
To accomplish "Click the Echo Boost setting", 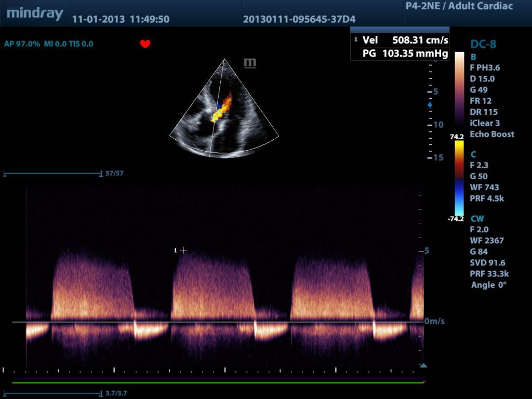I will click(491, 134).
